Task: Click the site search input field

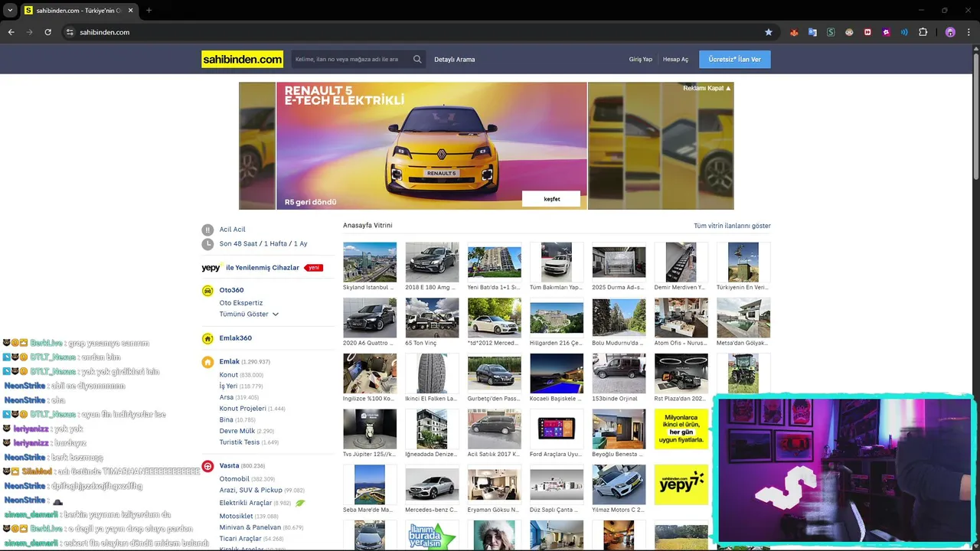Action: pyautogui.click(x=351, y=59)
